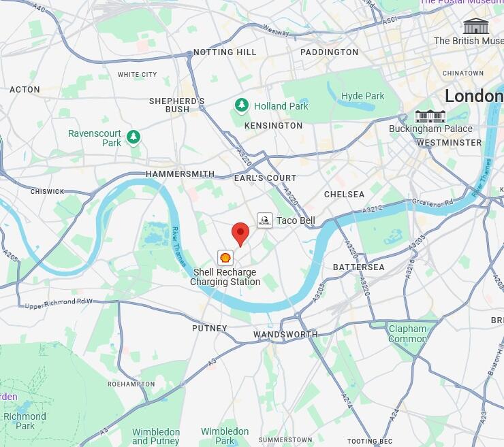Image resolution: width=504 pixels, height=447 pixels.
Task: Select the Shell Recharge Charging Station label
Action: point(225,277)
